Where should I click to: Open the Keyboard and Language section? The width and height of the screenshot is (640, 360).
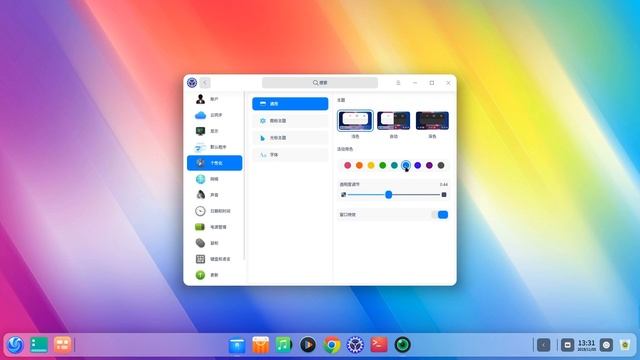coord(214,259)
